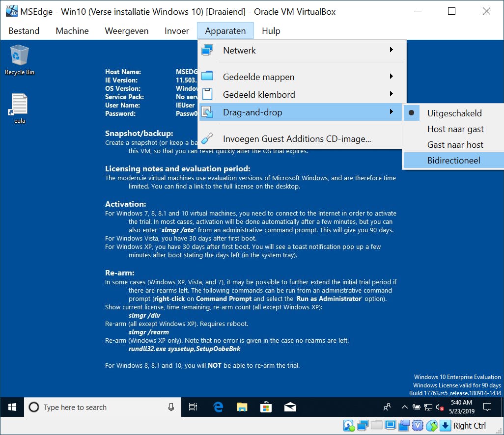
Task: Open Microsoft Store from guest taskbar
Action: click(x=266, y=407)
